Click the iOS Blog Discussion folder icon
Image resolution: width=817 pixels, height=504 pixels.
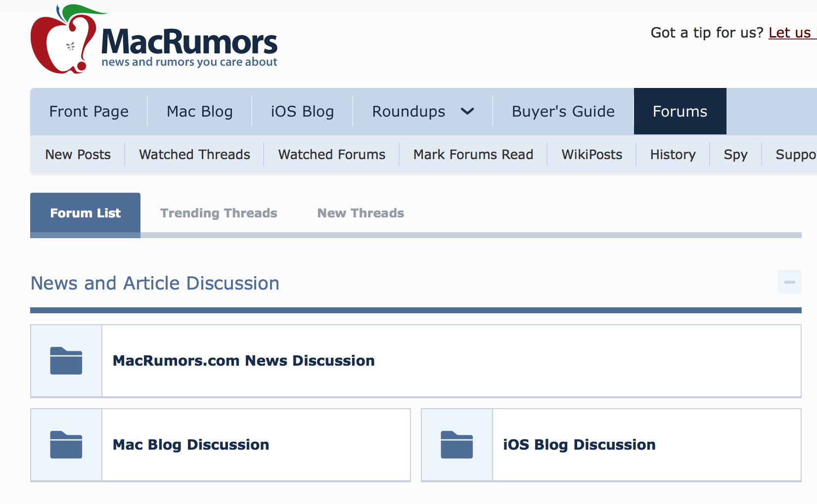(x=457, y=445)
